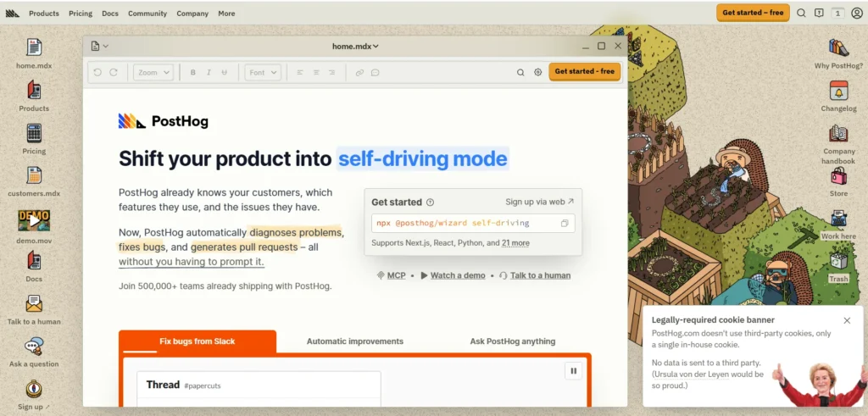Viewport: 868px width, 416px height.
Task: Open the Products desktop icon
Action: [x=34, y=90]
